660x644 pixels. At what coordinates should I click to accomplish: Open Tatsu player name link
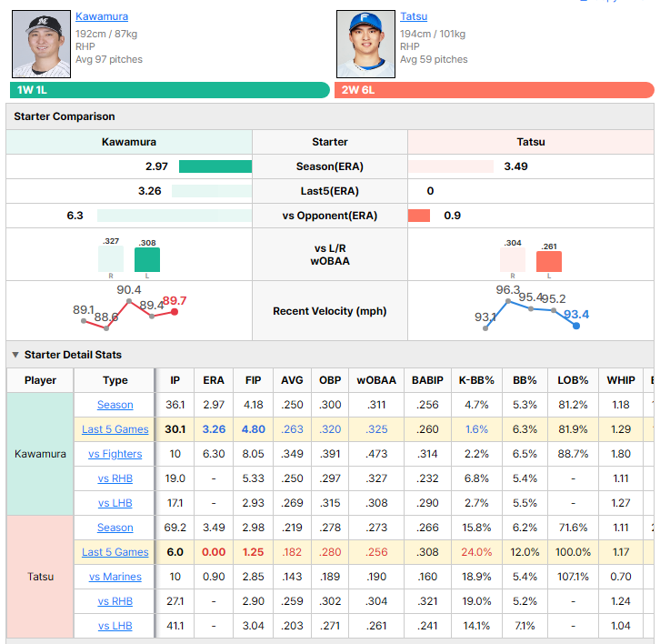(414, 16)
